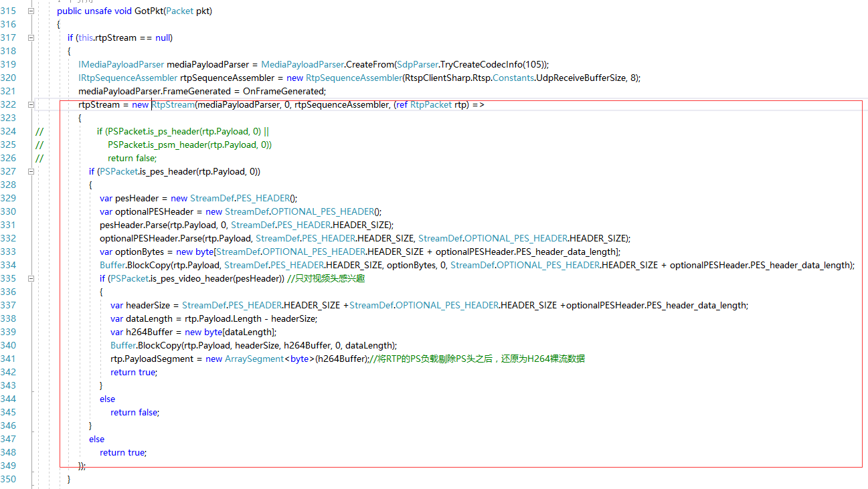Click IMediaPayloadParser type on line 319
Viewport: 868px width, 489px height.
[x=121, y=64]
